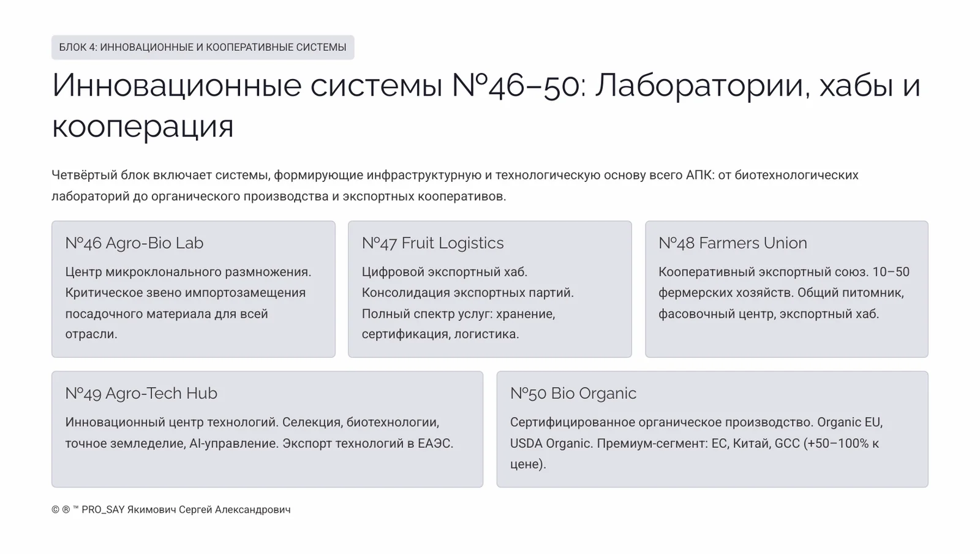Screen dimensions: 980x555
Task: Click the text 'Инновационный центр технологий'
Action: click(x=171, y=422)
